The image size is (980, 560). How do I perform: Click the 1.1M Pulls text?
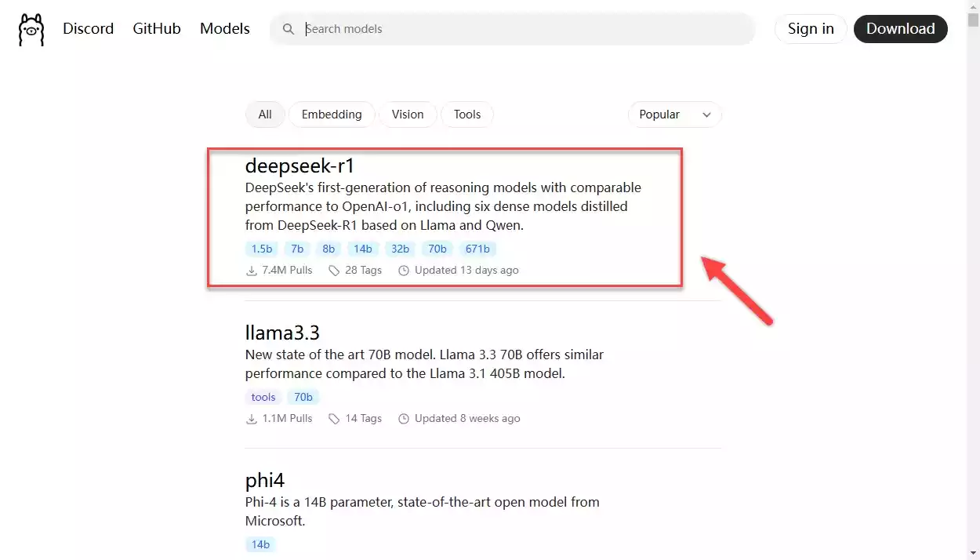coord(287,419)
